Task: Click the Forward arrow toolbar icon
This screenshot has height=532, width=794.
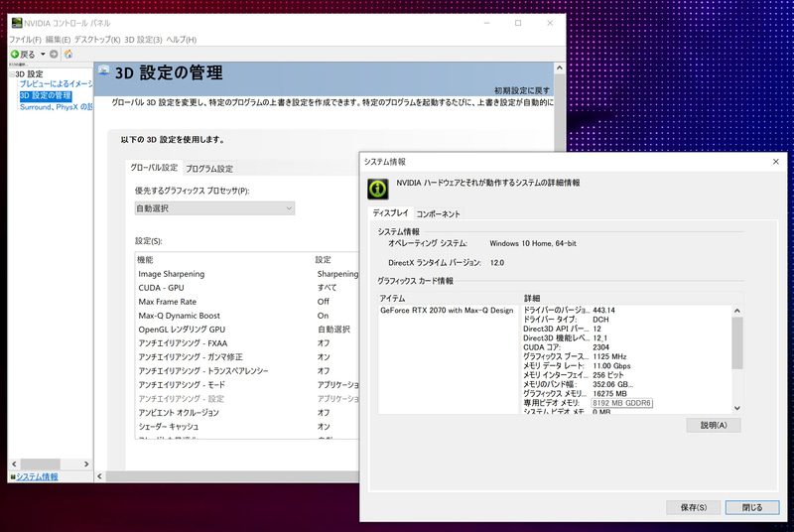Action: (x=54, y=55)
